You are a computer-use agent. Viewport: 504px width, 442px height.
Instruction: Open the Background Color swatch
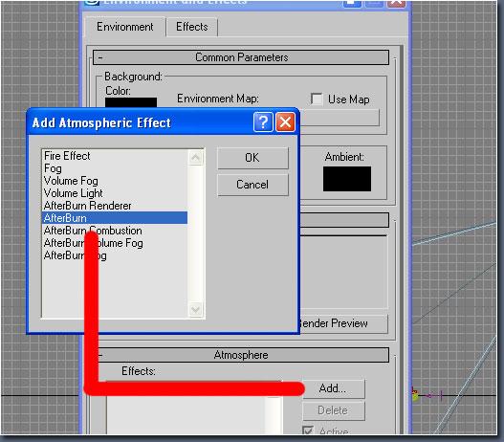(131, 102)
